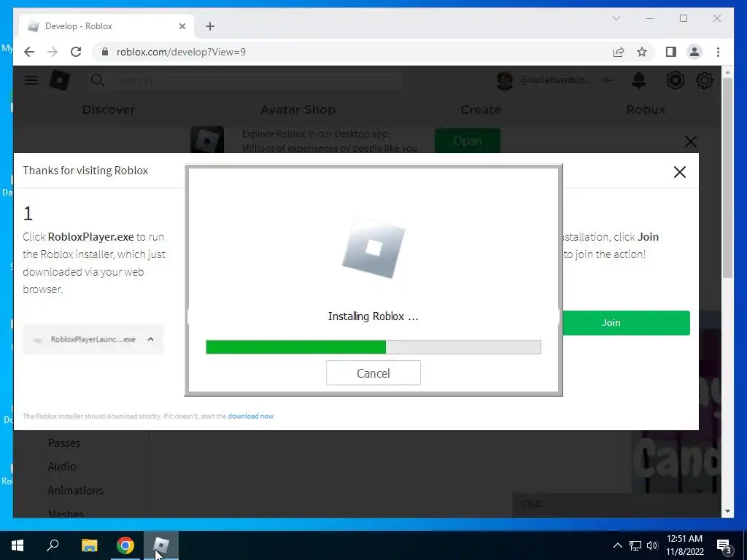Switch to Chrome in the taskbar
Screen dimensions: 747x560
[x=125, y=545]
